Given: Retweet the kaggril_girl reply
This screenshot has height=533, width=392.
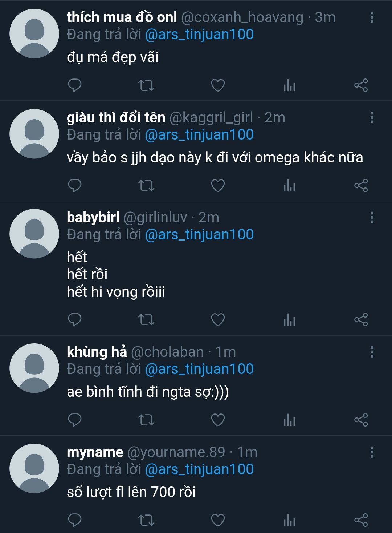Looking at the screenshot, I should point(146,186).
